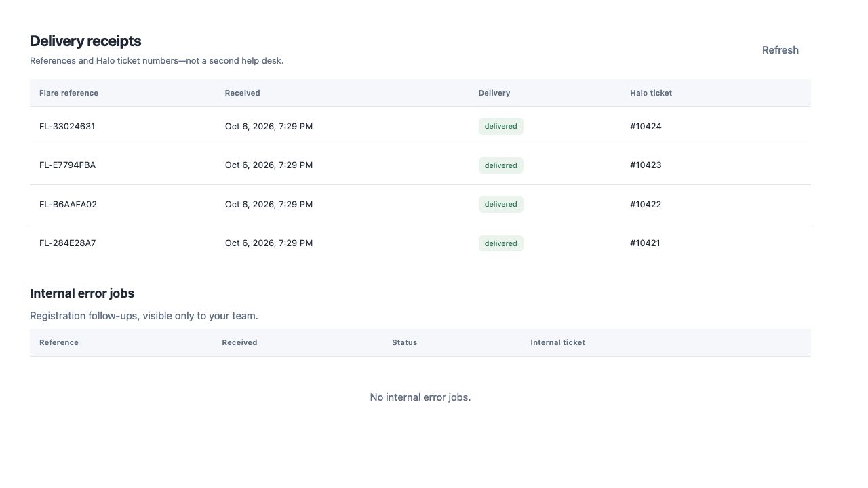The width and height of the screenshot is (868, 488).
Task: Click the Refresh button
Action: coord(780,50)
